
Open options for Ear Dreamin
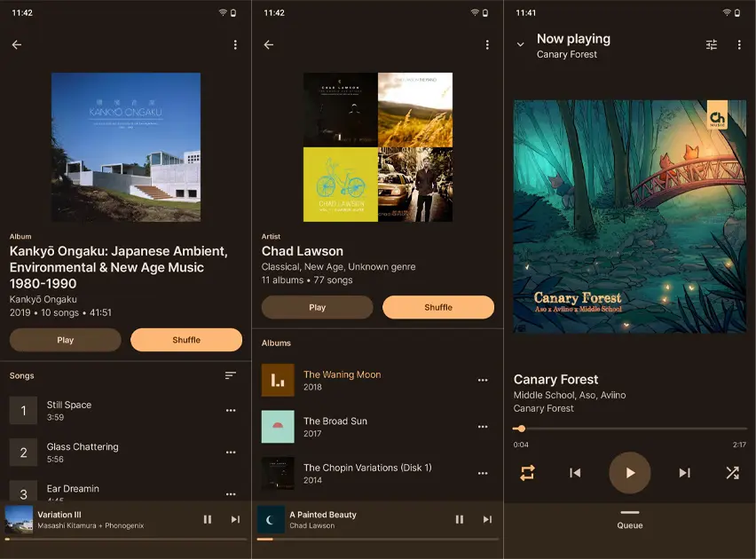click(231, 494)
